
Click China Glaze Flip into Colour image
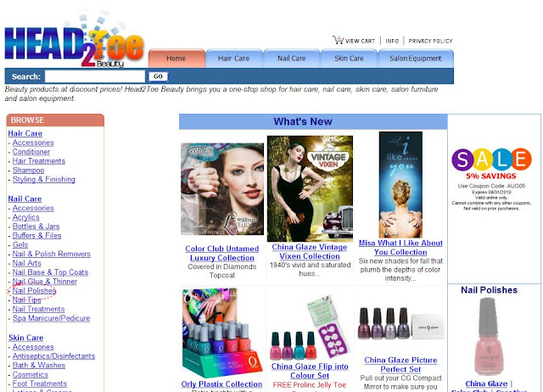click(310, 328)
